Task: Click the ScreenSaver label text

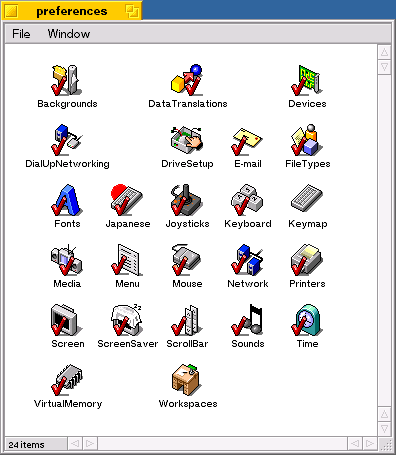Action: click(127, 344)
